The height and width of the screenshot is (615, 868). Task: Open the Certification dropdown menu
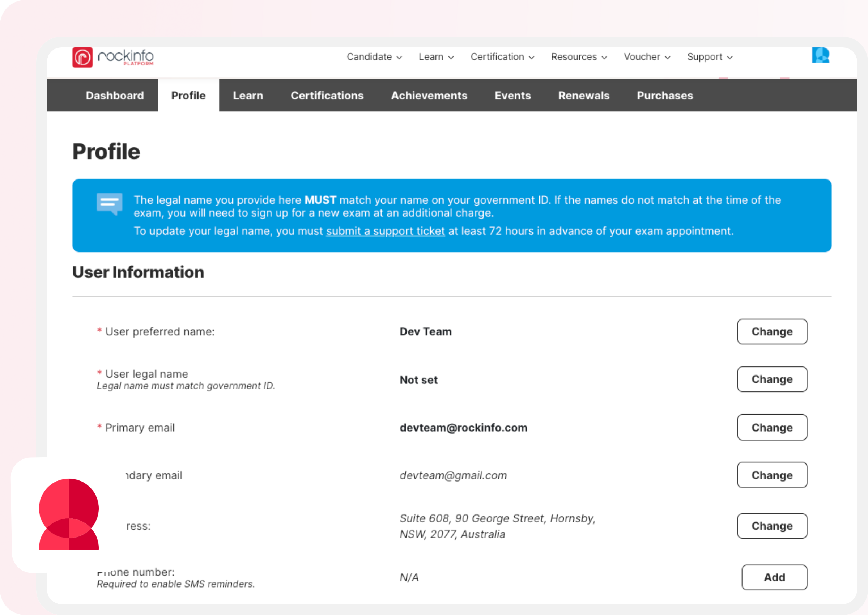point(502,57)
